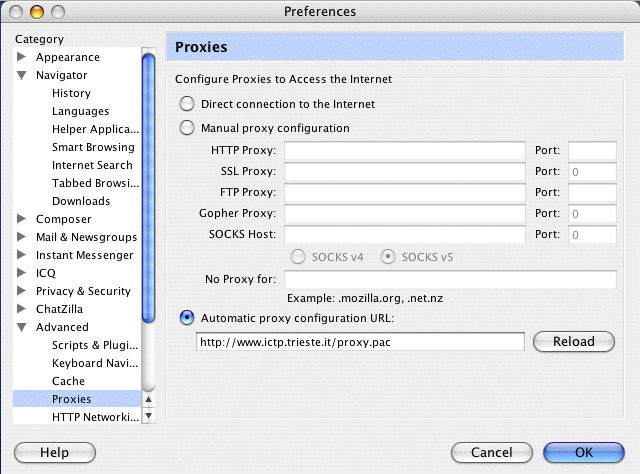Viewport: 640px width, 474px height.
Task: Click the No Proxy for field
Action: point(447,279)
